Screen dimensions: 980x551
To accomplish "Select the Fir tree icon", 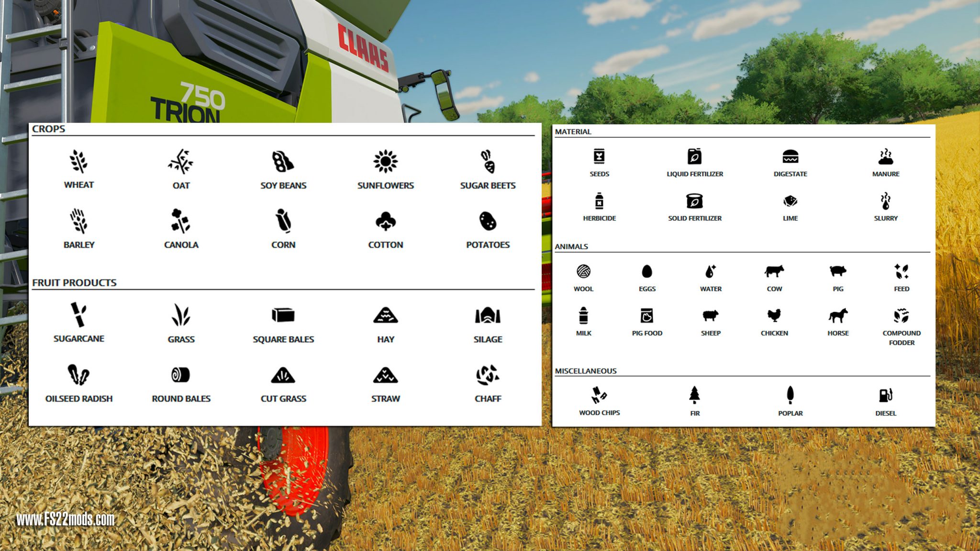I will pos(695,396).
